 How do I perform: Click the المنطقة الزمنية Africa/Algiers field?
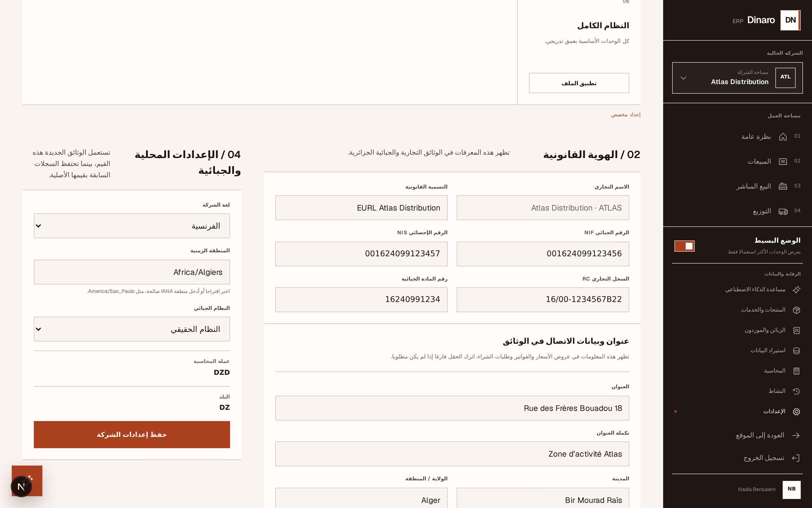[x=132, y=272]
